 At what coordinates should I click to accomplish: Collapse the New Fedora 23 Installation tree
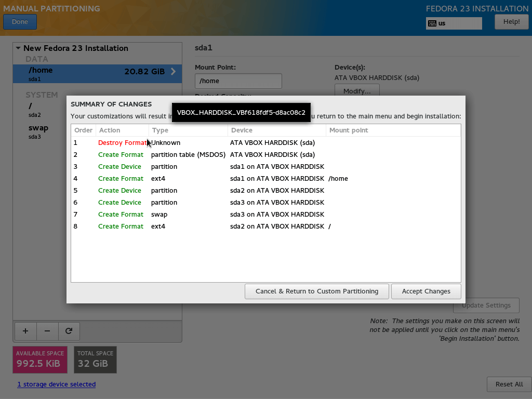18,48
